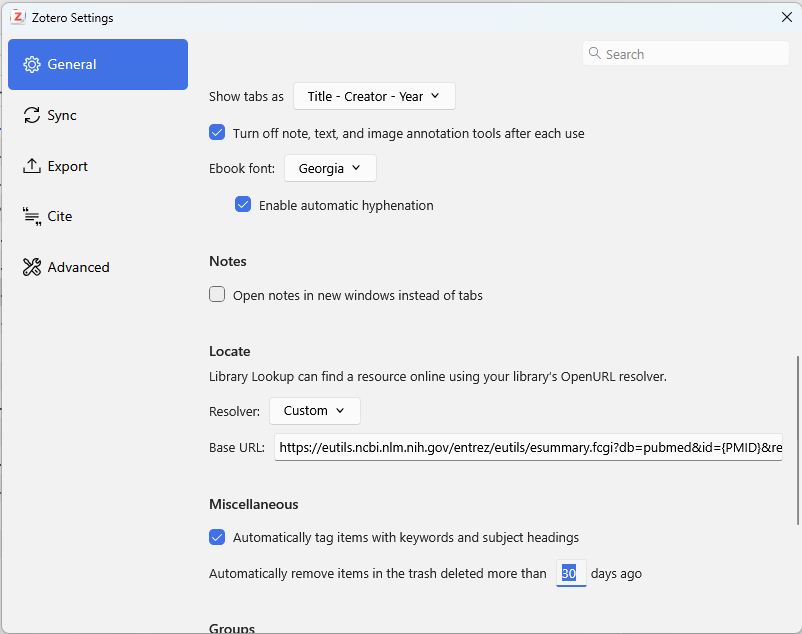Click the Sync arrows icon
Image resolution: width=802 pixels, height=634 pixels.
32,115
